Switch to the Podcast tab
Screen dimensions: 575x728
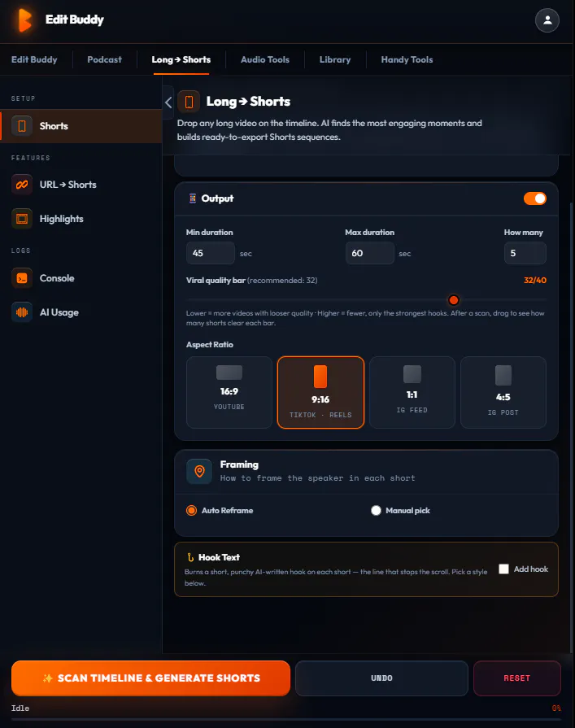tap(104, 59)
